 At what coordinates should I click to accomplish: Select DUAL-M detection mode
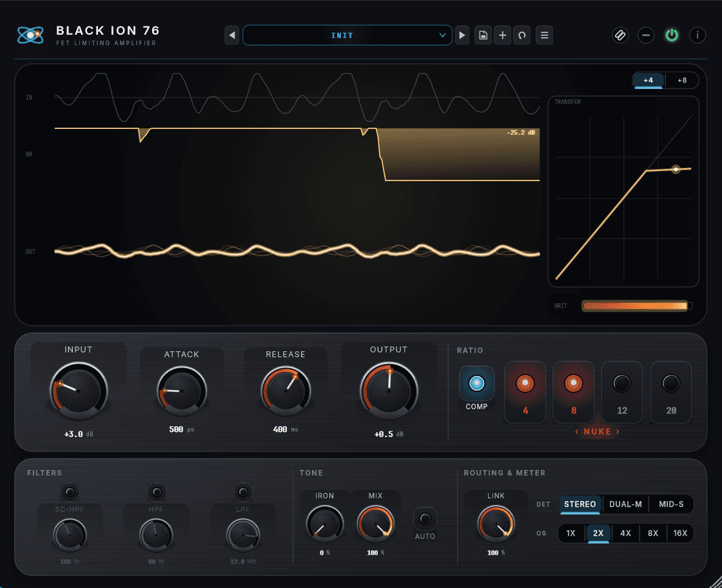click(625, 504)
